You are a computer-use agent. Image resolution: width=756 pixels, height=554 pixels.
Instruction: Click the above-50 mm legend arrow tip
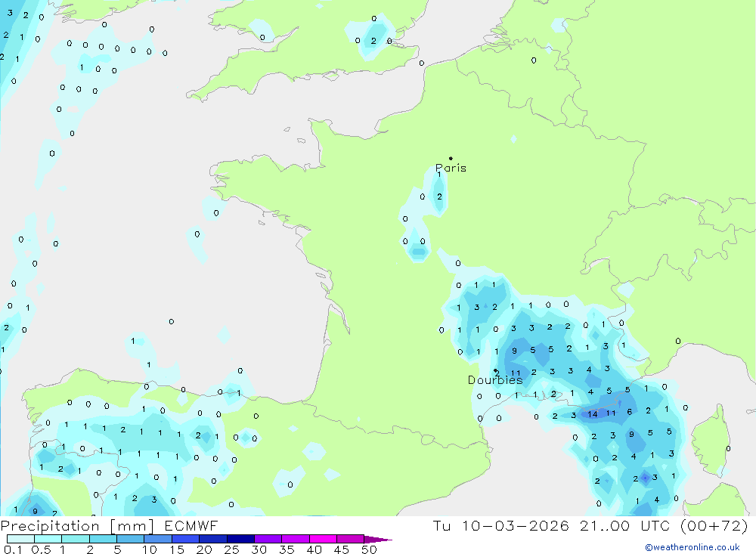pos(377,540)
